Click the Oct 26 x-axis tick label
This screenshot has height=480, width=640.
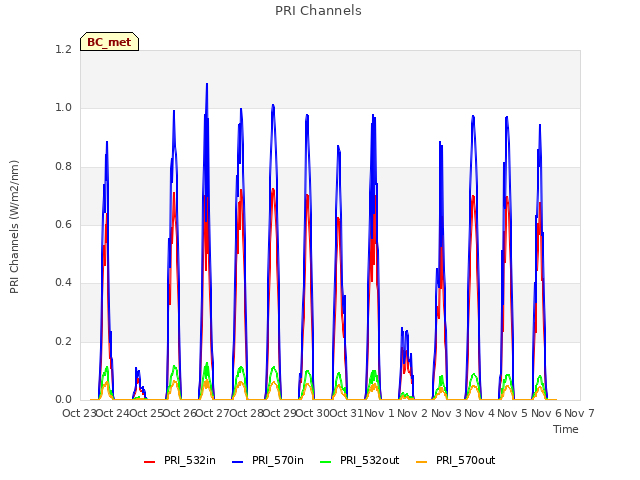point(179,413)
